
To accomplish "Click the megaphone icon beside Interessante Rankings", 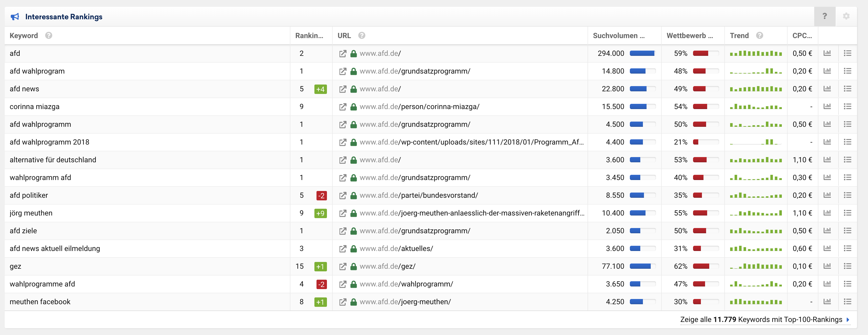I will coord(15,16).
